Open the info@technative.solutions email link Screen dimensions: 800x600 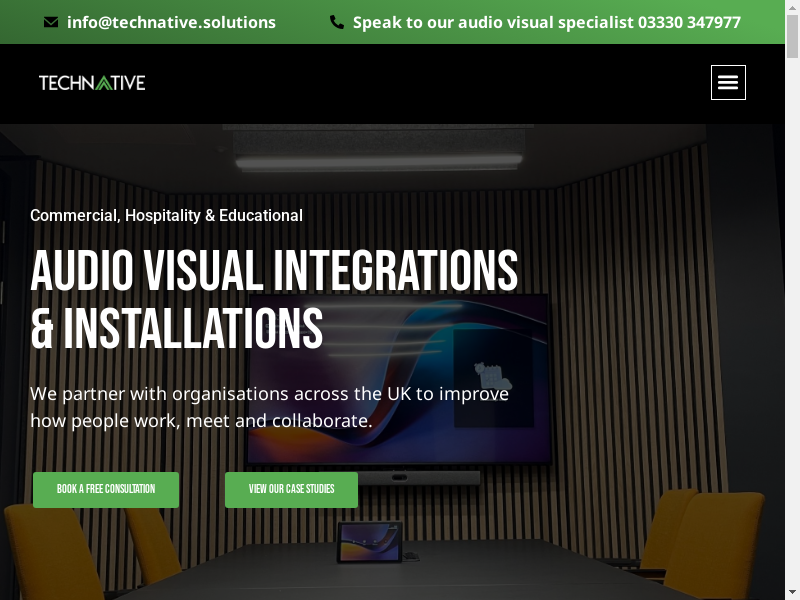171,22
